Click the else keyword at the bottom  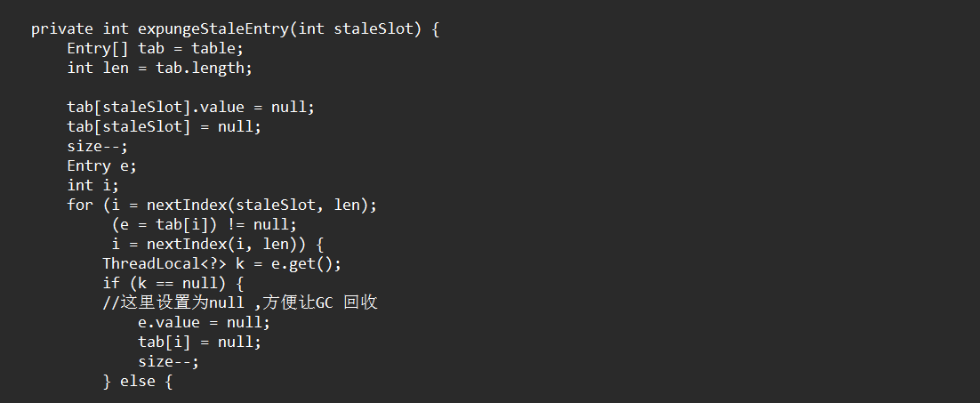coord(141,381)
